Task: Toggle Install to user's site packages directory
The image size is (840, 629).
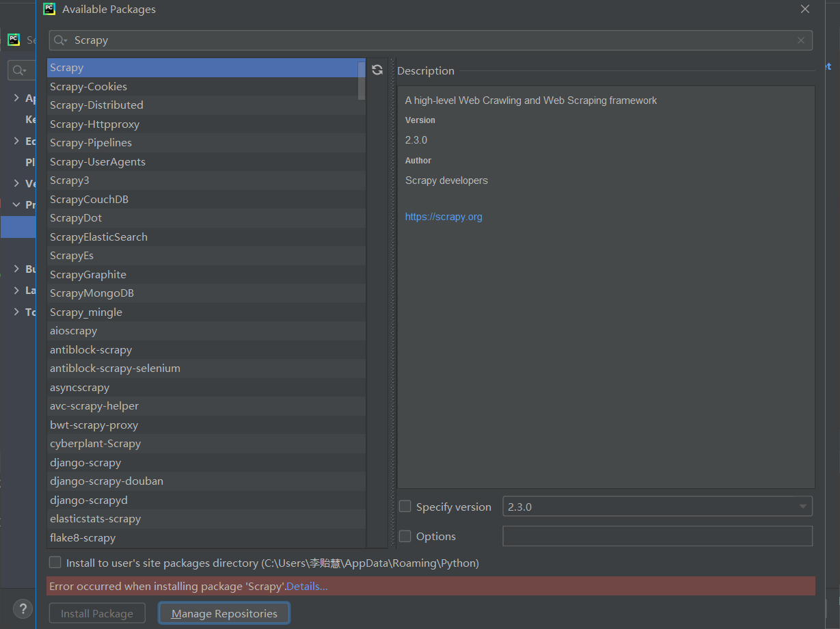Action: point(55,563)
